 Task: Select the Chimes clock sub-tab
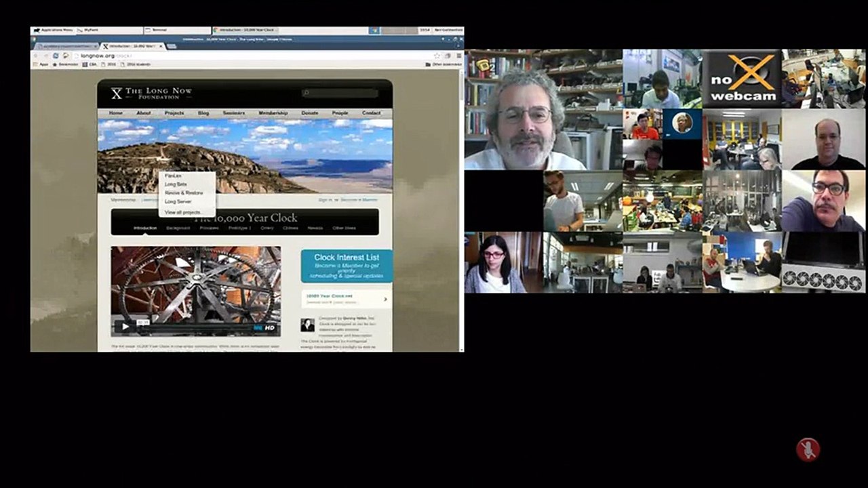coord(291,228)
